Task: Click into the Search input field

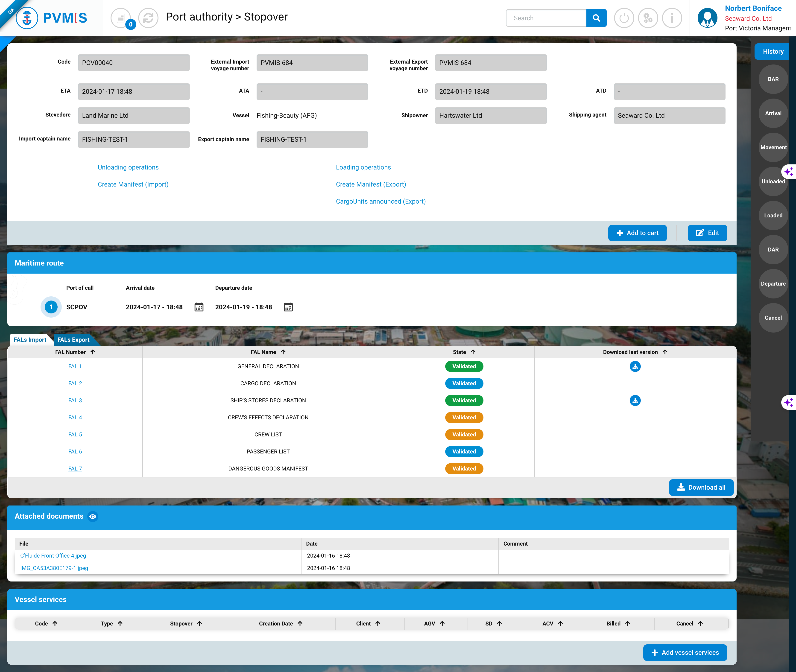Action: click(x=546, y=18)
